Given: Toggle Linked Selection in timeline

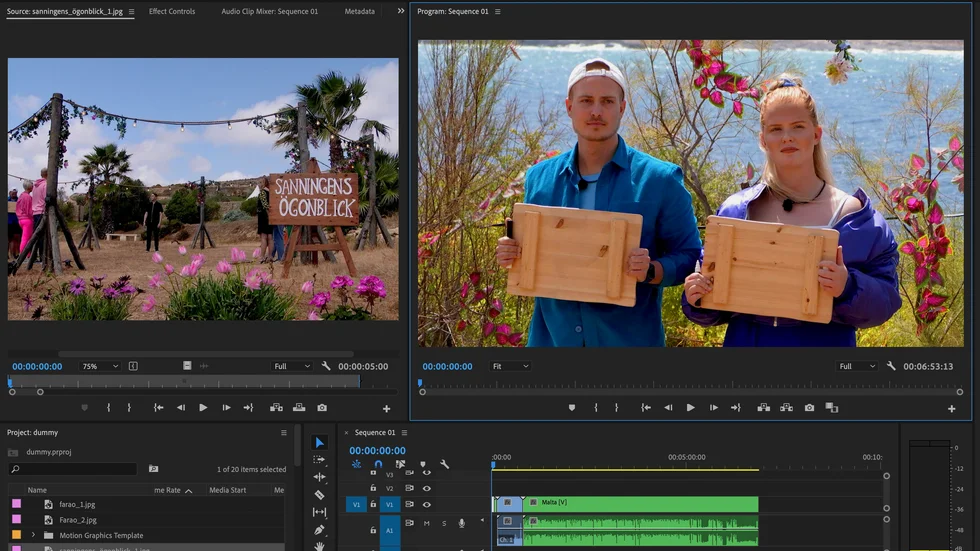Looking at the screenshot, I should (400, 464).
